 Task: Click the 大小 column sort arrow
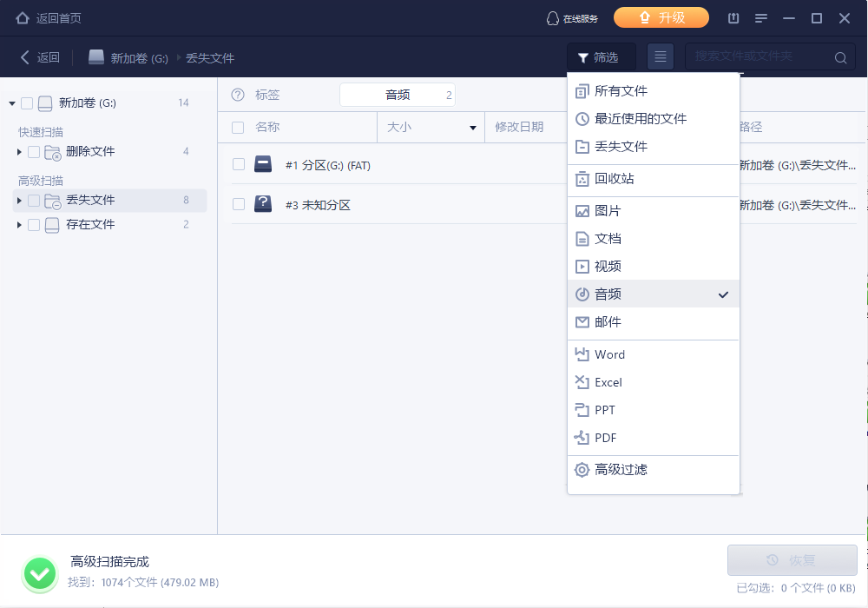(473, 128)
